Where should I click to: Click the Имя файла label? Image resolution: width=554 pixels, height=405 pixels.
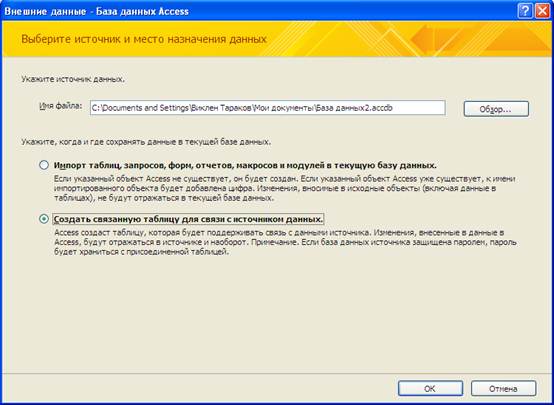[x=60, y=106]
